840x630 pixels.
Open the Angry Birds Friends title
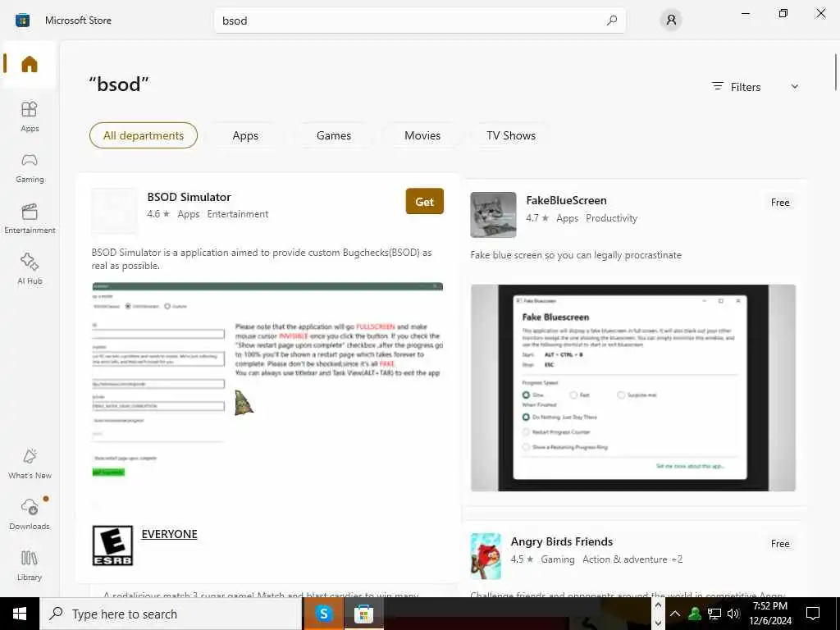coord(561,541)
